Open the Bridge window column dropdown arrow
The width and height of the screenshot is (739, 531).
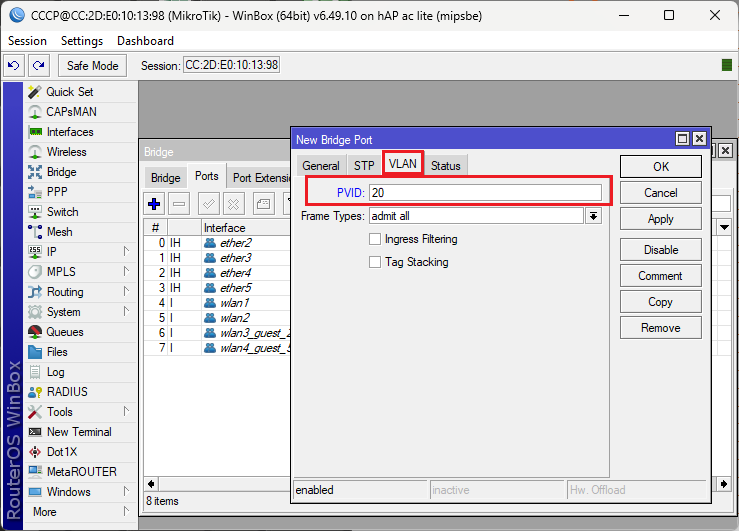(x=724, y=228)
